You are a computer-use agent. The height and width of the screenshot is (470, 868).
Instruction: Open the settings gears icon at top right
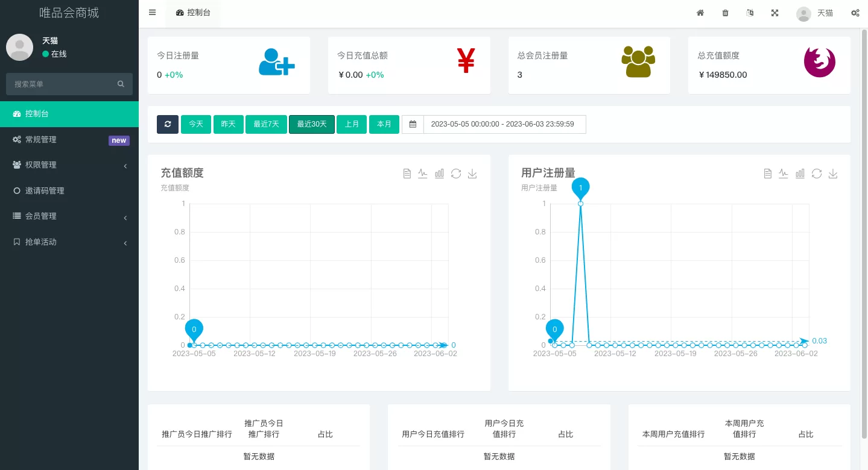855,13
